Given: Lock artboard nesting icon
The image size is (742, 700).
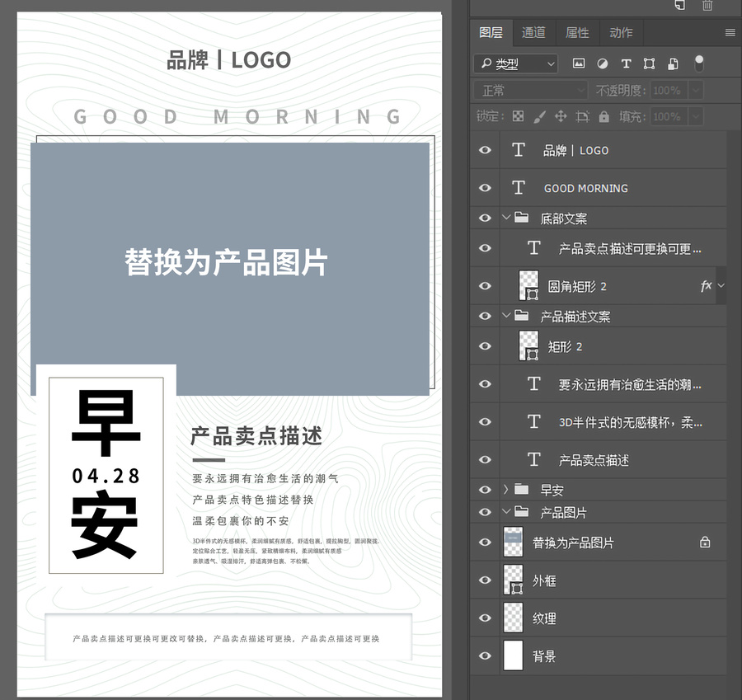Looking at the screenshot, I should click(x=583, y=116).
